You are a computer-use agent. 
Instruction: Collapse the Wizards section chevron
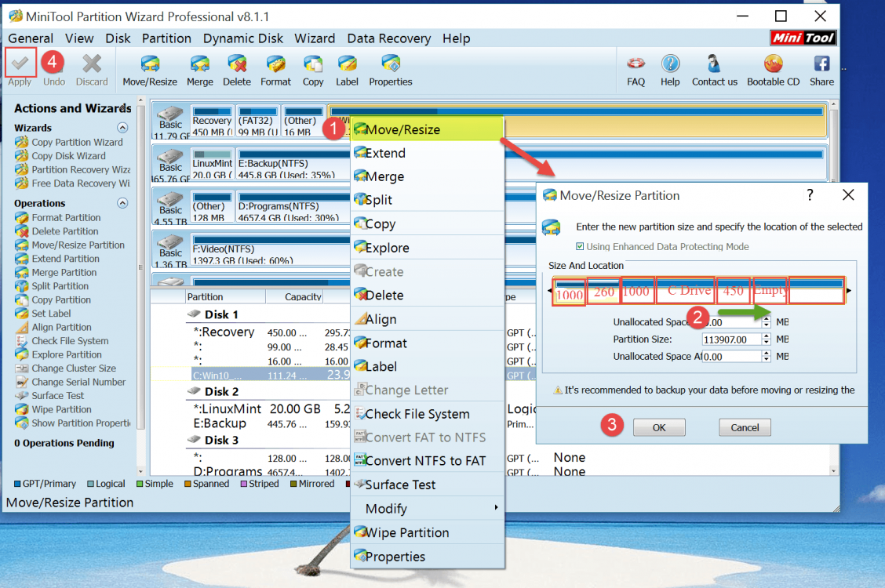click(122, 128)
